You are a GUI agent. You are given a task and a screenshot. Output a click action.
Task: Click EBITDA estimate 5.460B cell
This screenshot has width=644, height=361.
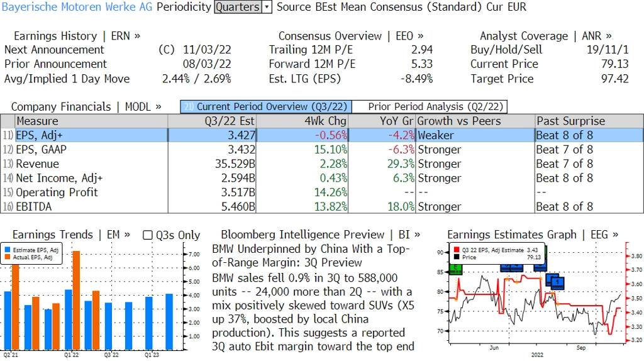[x=238, y=206]
